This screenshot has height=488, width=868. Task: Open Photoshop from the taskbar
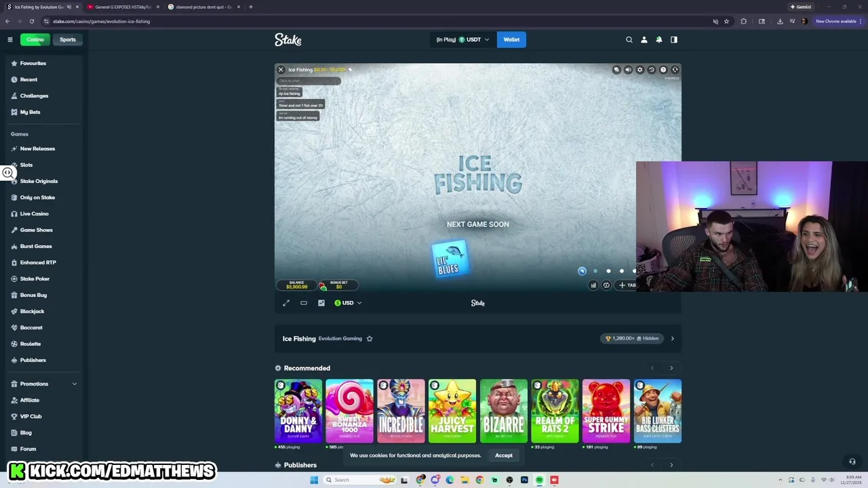[x=524, y=480]
